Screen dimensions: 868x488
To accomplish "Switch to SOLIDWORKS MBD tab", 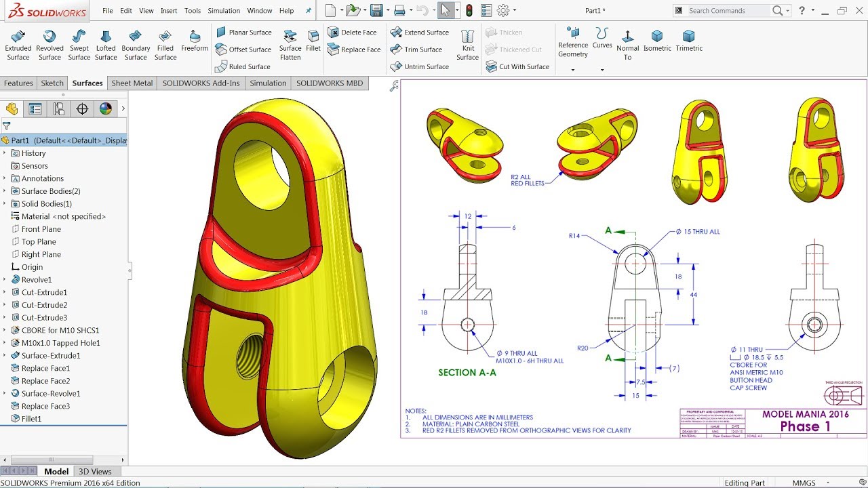I will coord(330,83).
